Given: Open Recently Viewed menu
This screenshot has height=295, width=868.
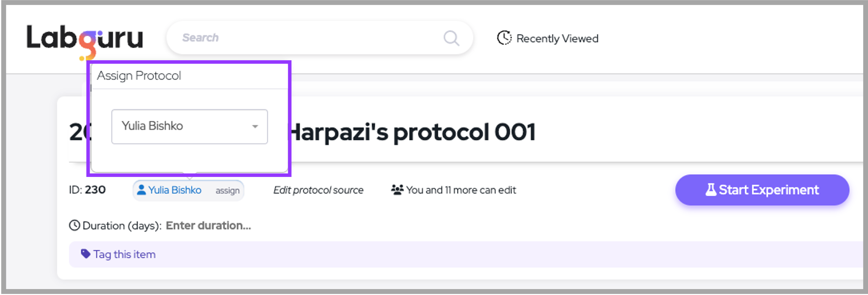Looking at the screenshot, I should pos(557,38).
